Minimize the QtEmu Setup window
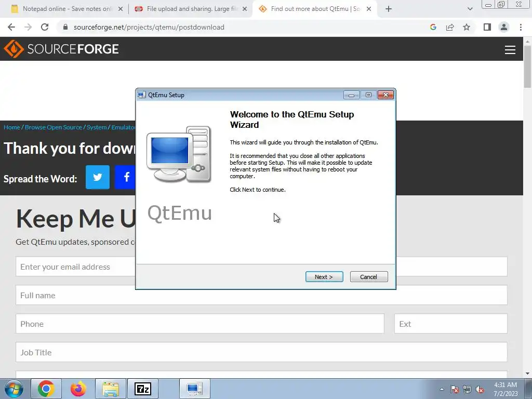The height and width of the screenshot is (399, 532). (351, 95)
